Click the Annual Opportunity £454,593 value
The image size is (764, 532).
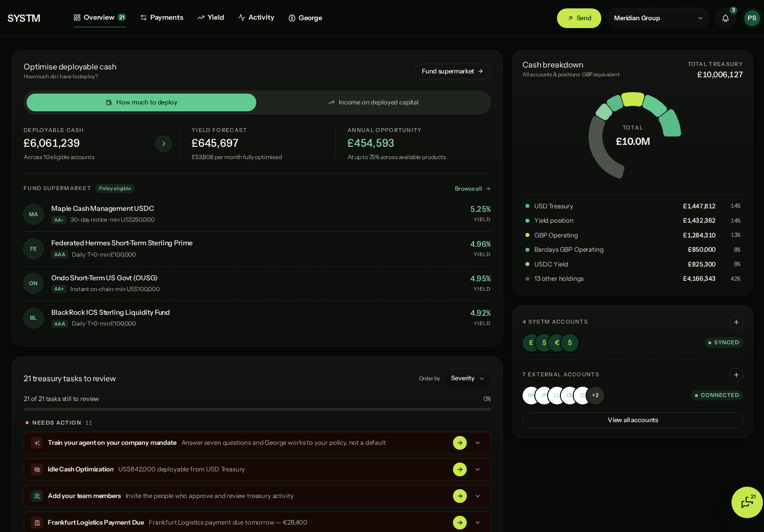(x=371, y=143)
